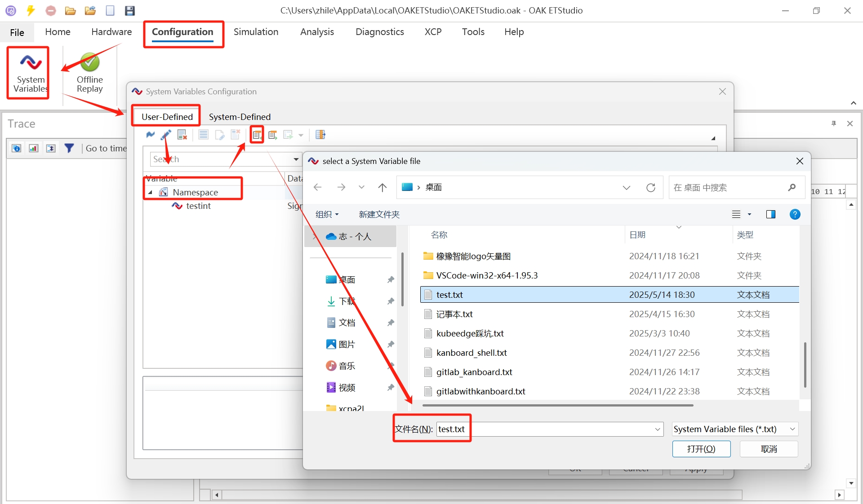The height and width of the screenshot is (504, 863).
Task: Click the blue filter funnel in Trace
Action: click(x=69, y=148)
